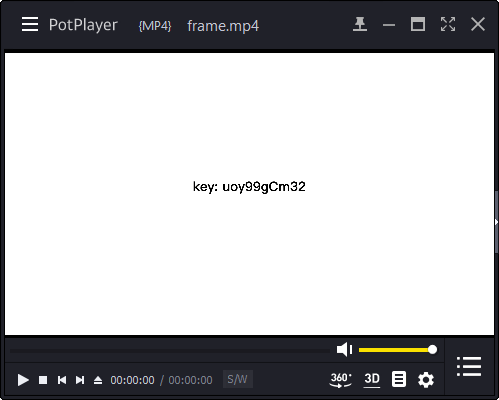
Task: Toggle the S/W decoder button
Action: click(238, 379)
